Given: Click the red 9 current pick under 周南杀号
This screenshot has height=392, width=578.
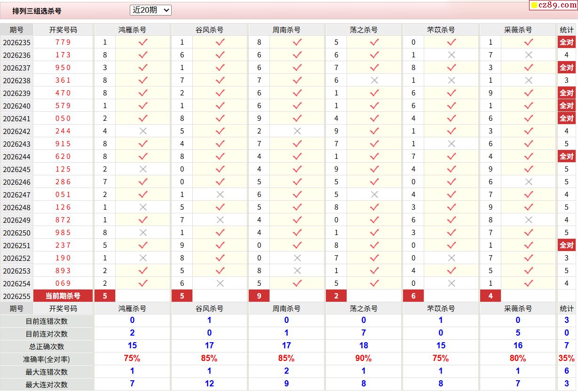Looking at the screenshot, I should coord(259,296).
